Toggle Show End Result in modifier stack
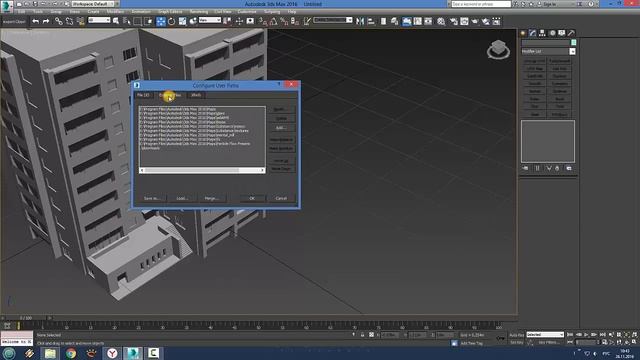The height and width of the screenshot is (360, 640). pos(537,168)
